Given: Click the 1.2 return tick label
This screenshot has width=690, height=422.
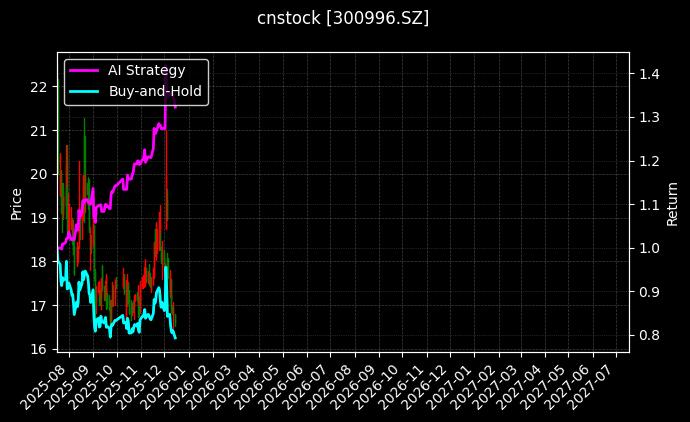Looking at the screenshot, I should click(x=650, y=161).
